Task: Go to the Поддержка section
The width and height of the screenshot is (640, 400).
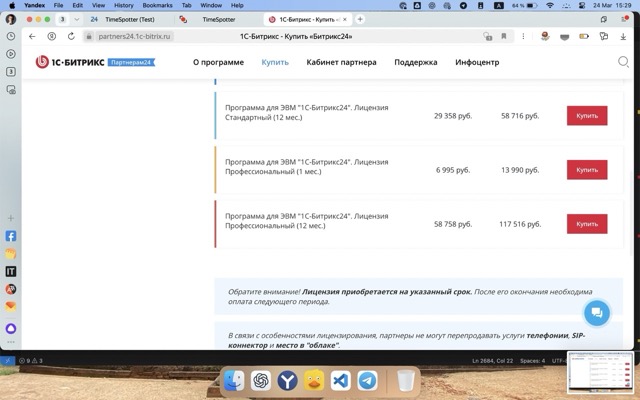Action: (x=416, y=62)
